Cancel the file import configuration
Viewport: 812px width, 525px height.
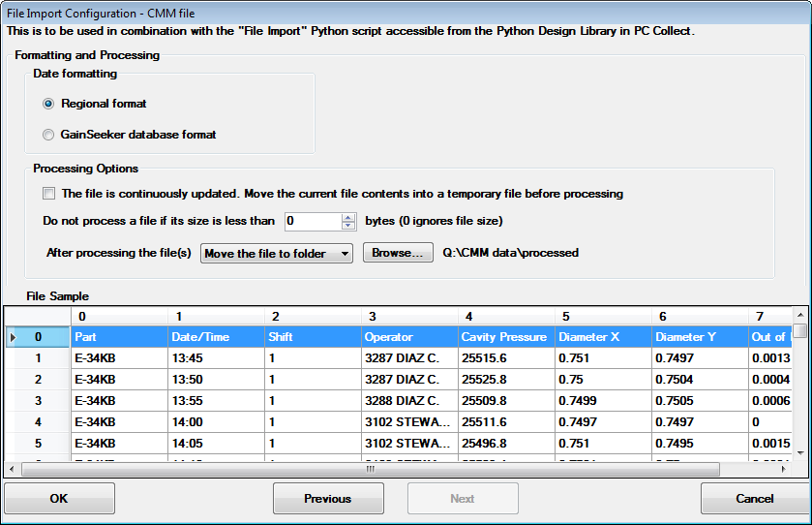(754, 499)
